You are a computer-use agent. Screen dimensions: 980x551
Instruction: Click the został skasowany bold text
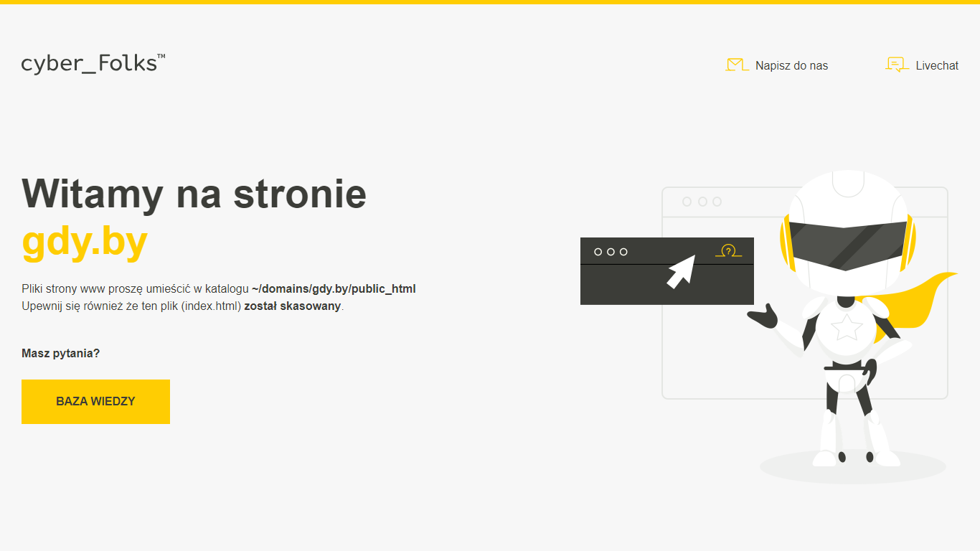(x=293, y=306)
